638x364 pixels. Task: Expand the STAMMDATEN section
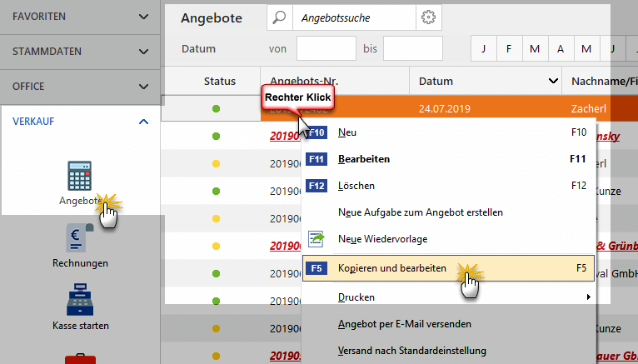[143, 52]
